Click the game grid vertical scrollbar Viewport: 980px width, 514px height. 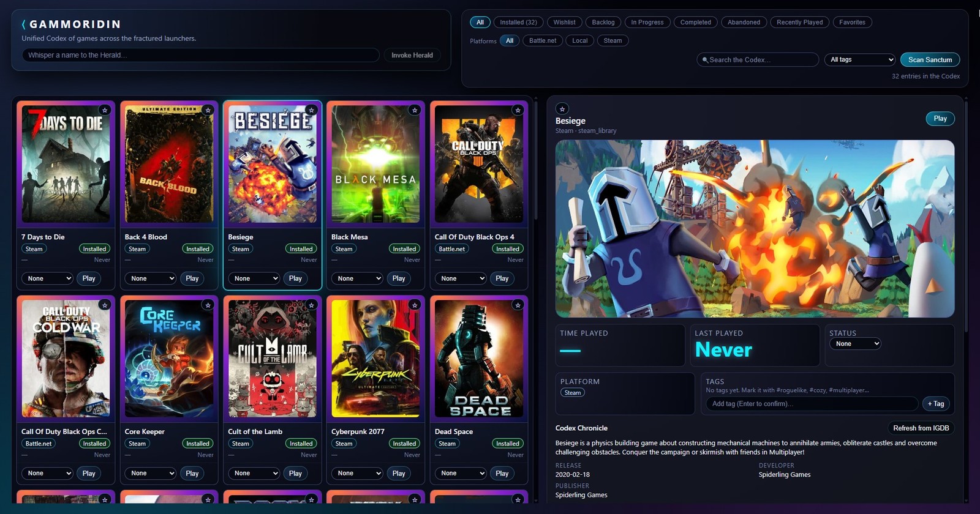click(535, 159)
